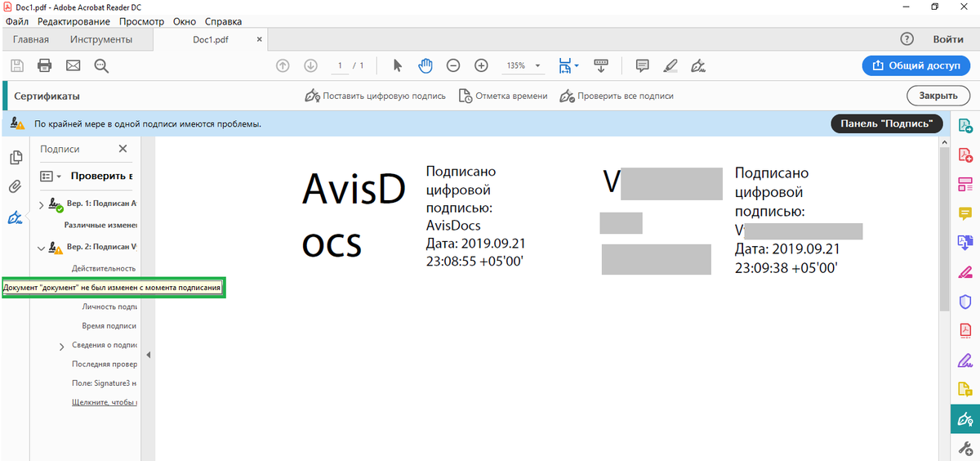This screenshot has width=980, height=461.
Task: Click the Save file floppy icon
Action: (17, 65)
